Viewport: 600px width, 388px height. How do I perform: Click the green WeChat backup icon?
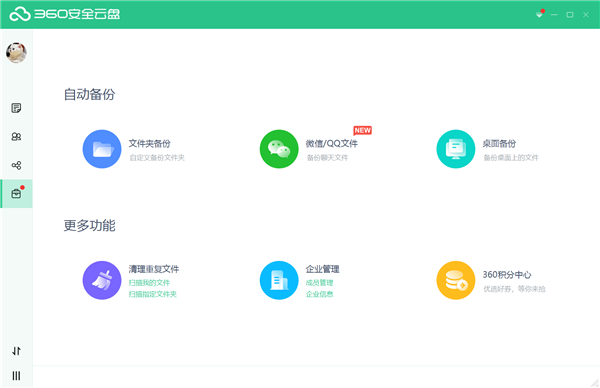[279, 149]
